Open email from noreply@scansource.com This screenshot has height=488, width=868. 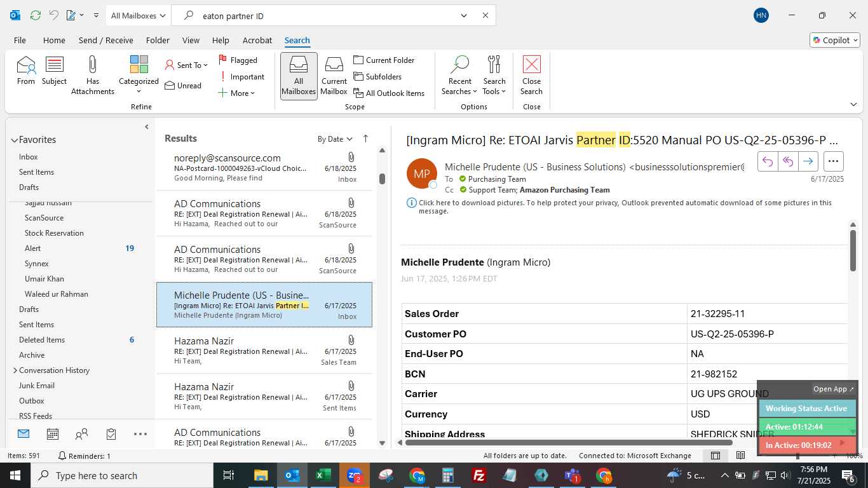[264, 168]
